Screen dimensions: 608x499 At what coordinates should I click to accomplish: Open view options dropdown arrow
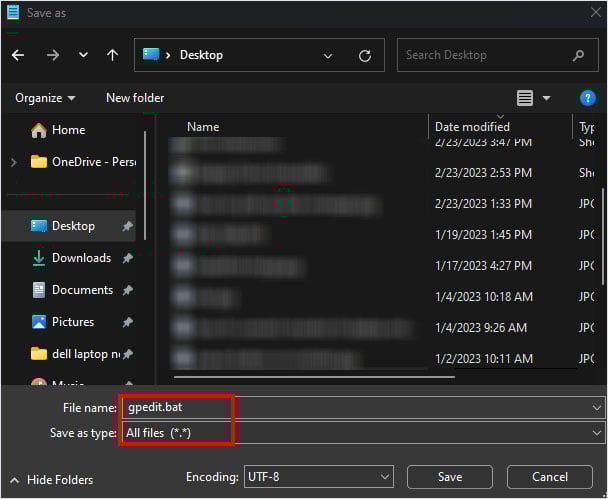(546, 98)
